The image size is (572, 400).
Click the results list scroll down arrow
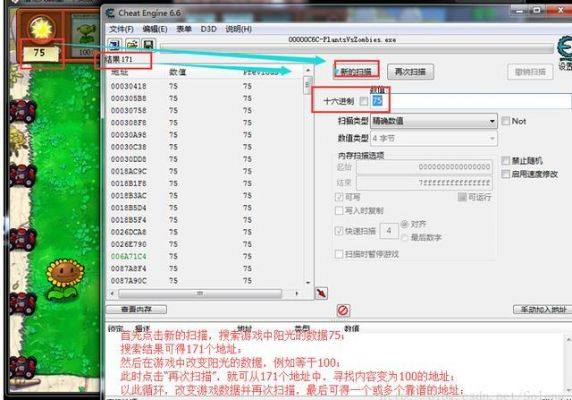pos(308,283)
